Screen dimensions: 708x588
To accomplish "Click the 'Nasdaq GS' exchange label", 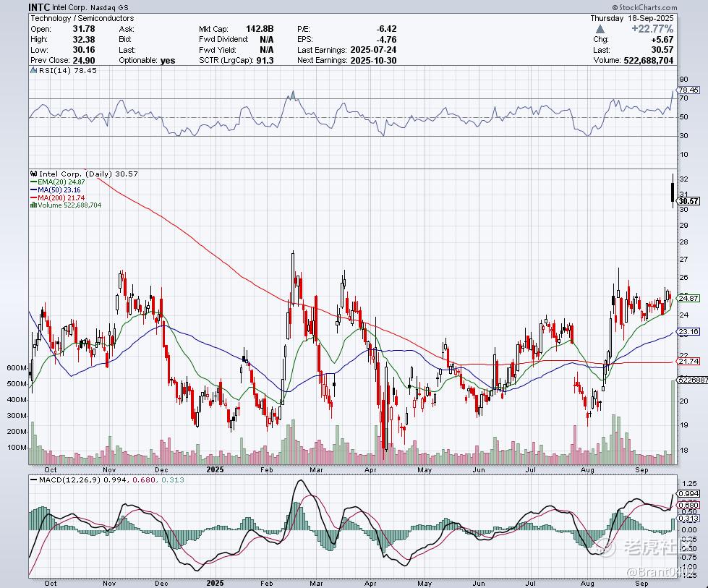I will click(108, 8).
